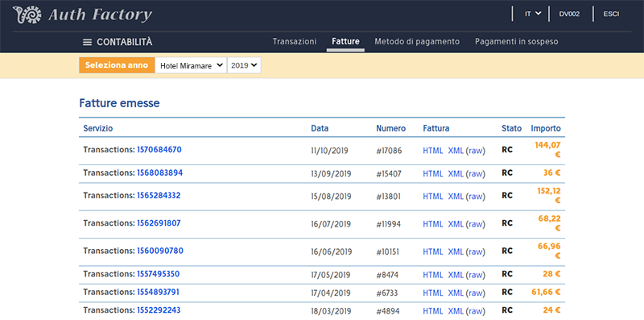Image resolution: width=644 pixels, height=320 pixels.
Task: View HTML invoice for #8474
Action: pyautogui.click(x=433, y=274)
